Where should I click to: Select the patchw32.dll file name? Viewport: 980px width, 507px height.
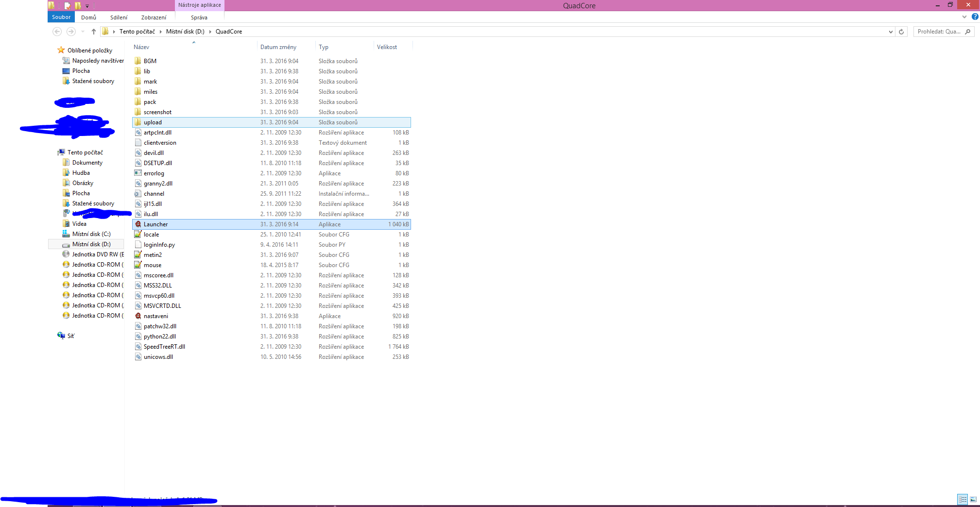160,326
